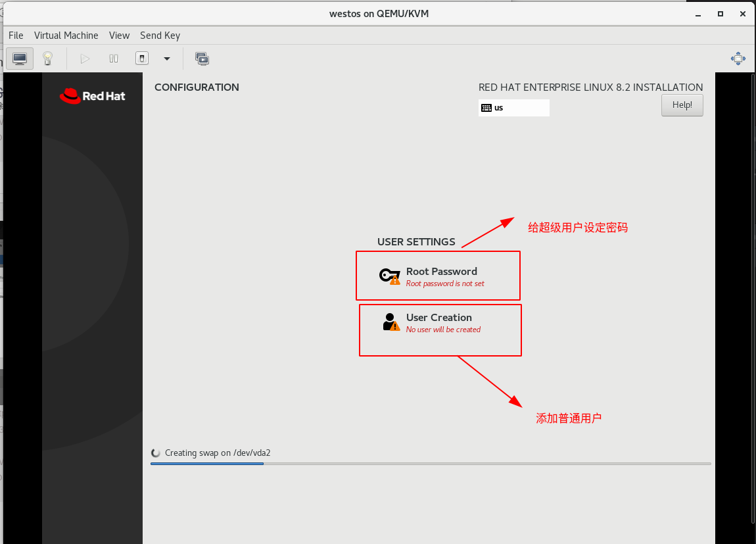The width and height of the screenshot is (756, 544).
Task: Click the installation title text
Action: click(590, 87)
